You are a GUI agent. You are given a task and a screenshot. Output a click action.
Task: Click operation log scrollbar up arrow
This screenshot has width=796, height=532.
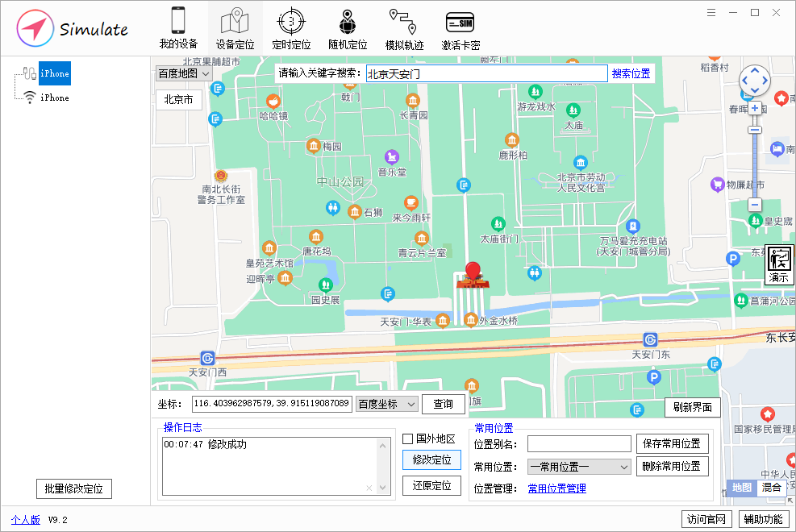(383, 446)
